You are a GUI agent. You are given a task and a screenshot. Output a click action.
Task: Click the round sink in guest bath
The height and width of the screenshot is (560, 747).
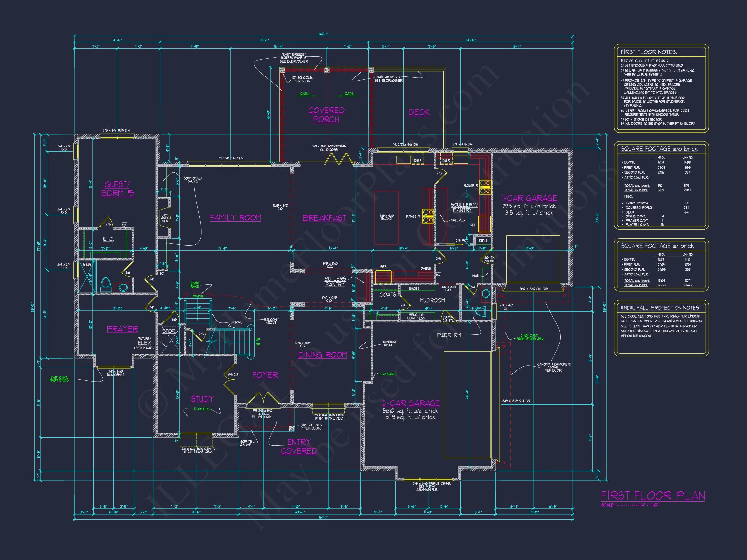coord(123,287)
